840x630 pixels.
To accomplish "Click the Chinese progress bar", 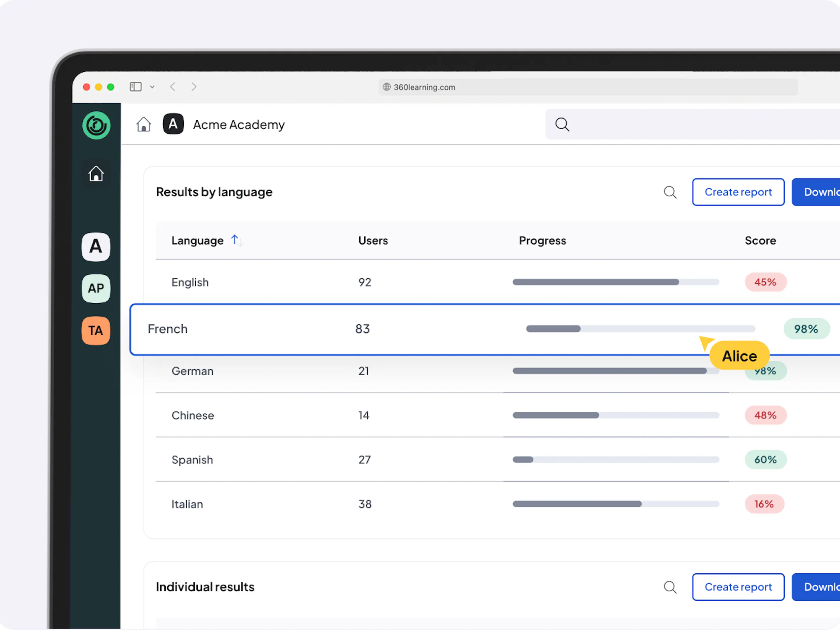I will click(x=616, y=415).
